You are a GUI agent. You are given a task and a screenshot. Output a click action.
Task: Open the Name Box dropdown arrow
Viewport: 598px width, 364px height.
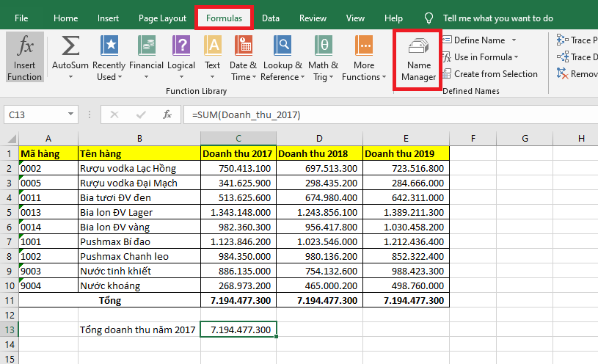(71, 114)
